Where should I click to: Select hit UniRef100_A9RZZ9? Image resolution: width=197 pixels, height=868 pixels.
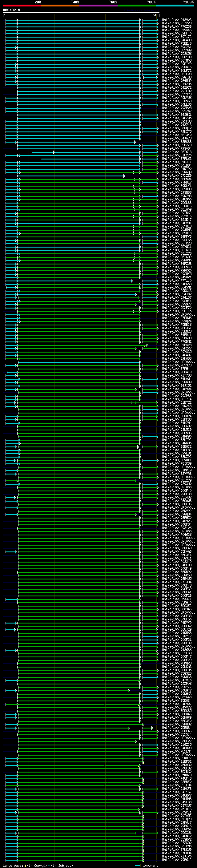coord(177,145)
